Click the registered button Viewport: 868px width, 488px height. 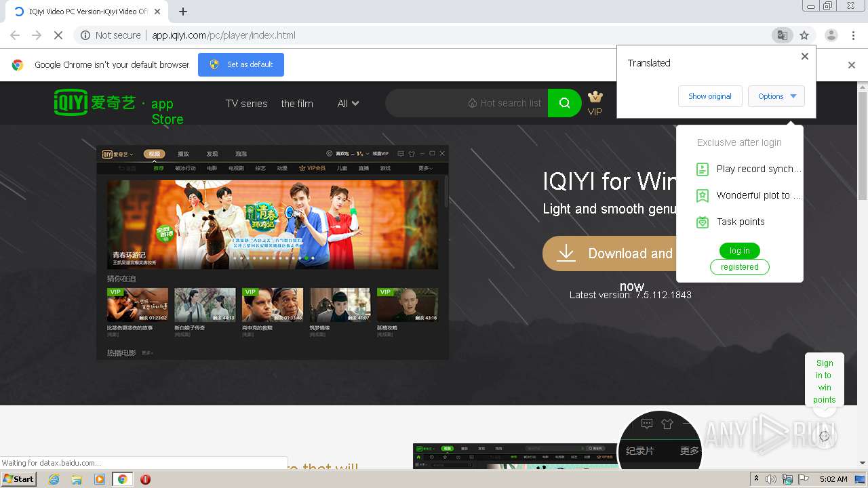point(740,267)
